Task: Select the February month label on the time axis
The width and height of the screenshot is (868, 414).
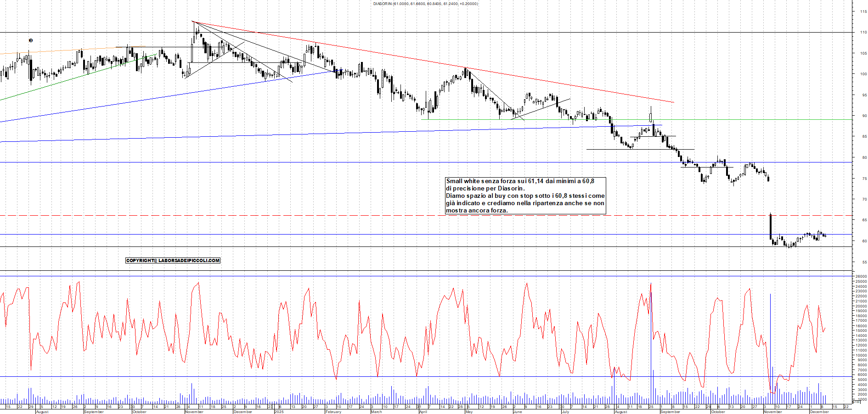Action: click(x=333, y=412)
